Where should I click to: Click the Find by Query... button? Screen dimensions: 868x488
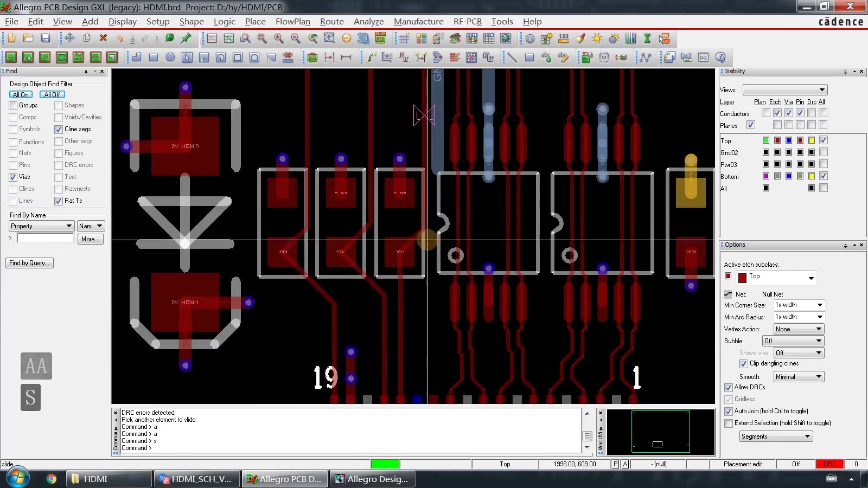point(30,263)
